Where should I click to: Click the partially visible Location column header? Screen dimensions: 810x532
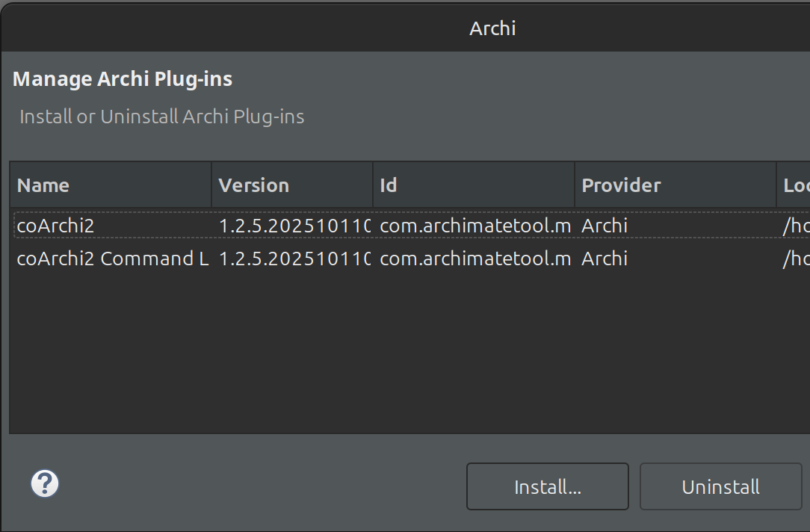tap(794, 185)
